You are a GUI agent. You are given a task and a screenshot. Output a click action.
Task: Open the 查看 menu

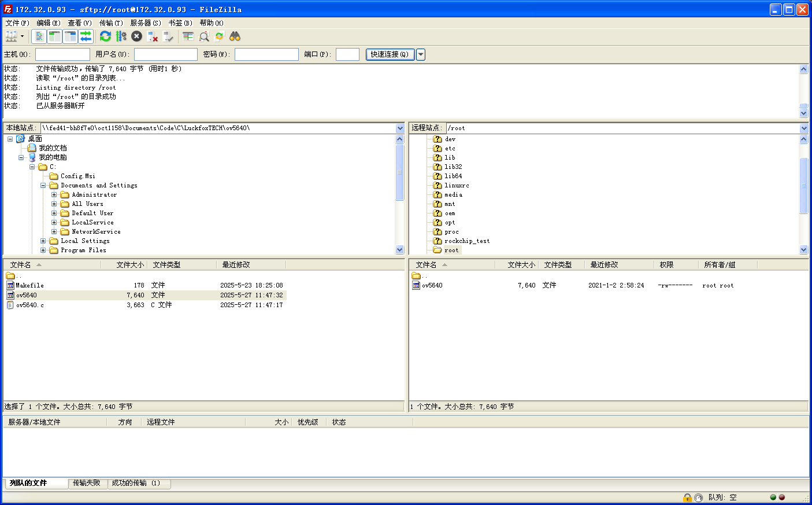coord(80,23)
